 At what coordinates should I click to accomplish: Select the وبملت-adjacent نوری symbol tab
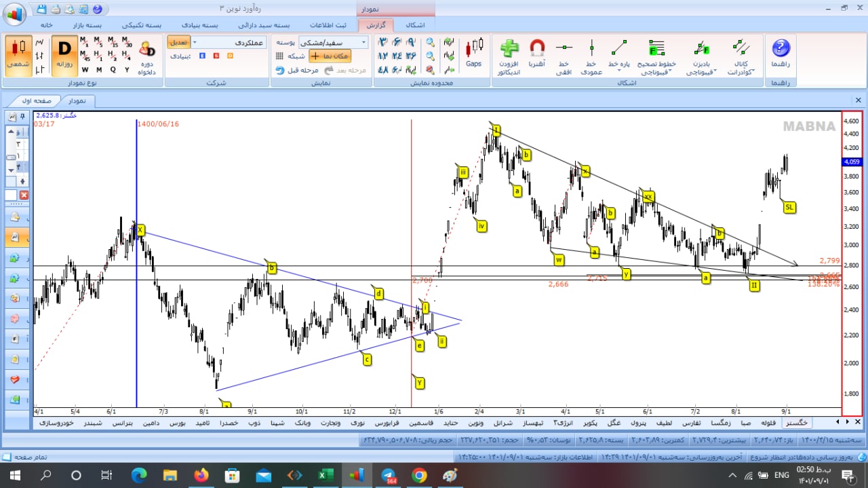tap(357, 423)
